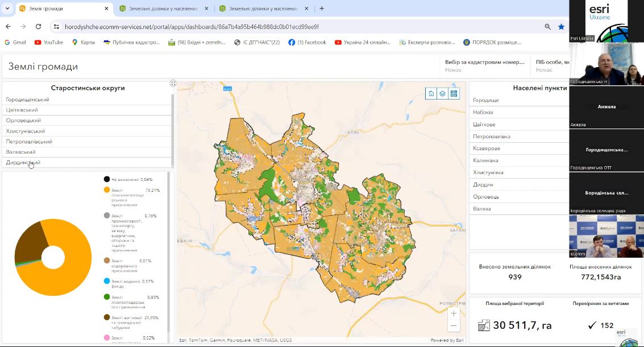The height and width of the screenshot is (347, 644).
Task: Click the brown residential land legend swatch
Action: click(x=107, y=317)
